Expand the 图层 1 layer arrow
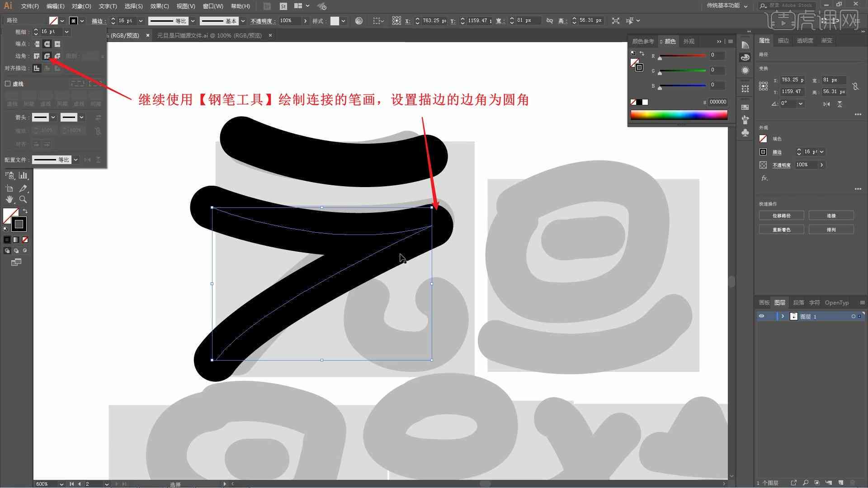Image resolution: width=868 pixels, height=488 pixels. tap(783, 316)
